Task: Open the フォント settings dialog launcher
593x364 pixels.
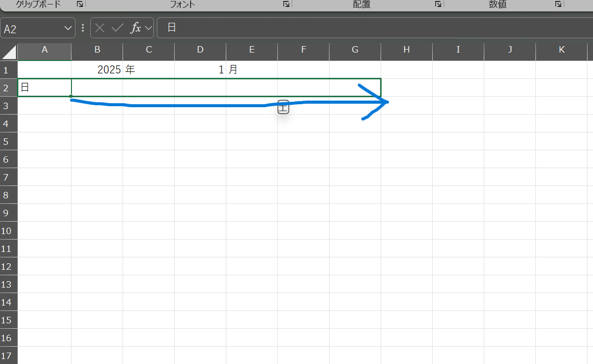Action: click(x=286, y=4)
